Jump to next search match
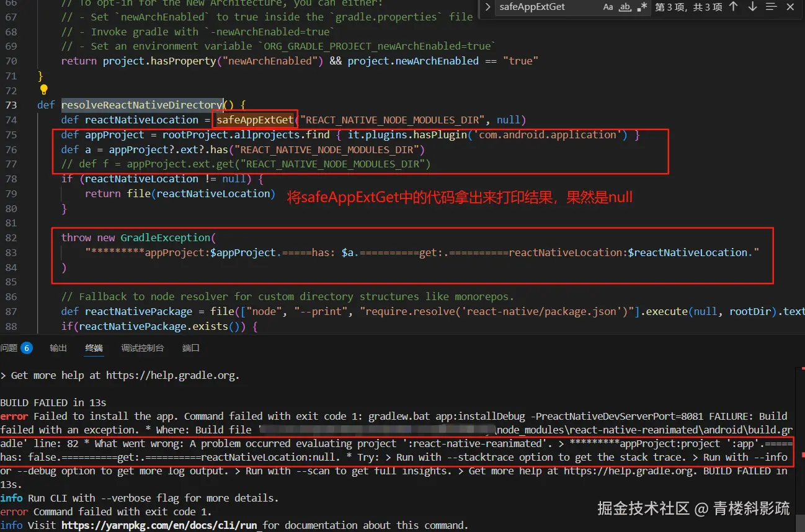Screen dimensions: 805x532 [x=752, y=7]
